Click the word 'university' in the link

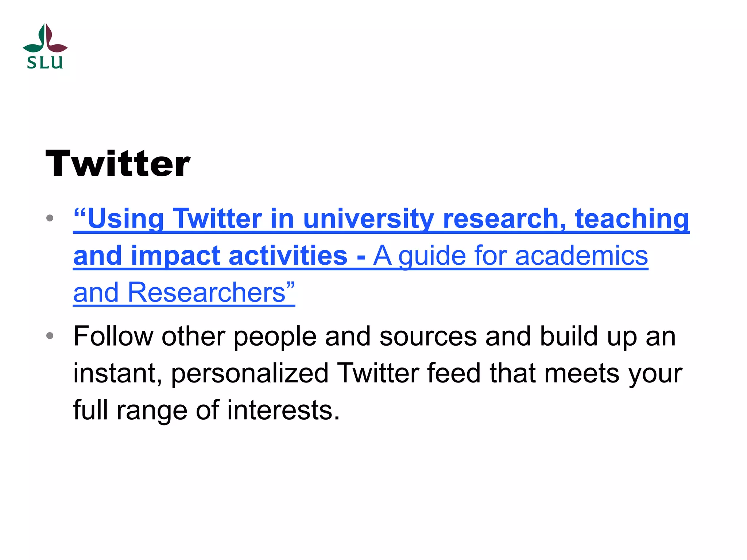[368, 219]
